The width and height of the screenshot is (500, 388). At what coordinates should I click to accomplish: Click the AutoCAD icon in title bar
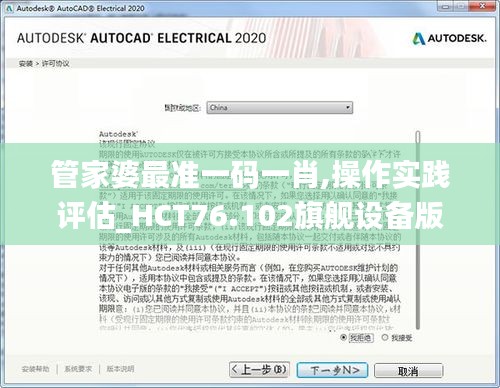9,8
